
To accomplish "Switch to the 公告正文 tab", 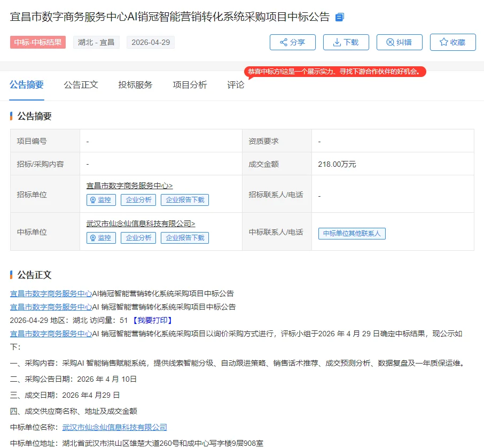I will [x=81, y=84].
